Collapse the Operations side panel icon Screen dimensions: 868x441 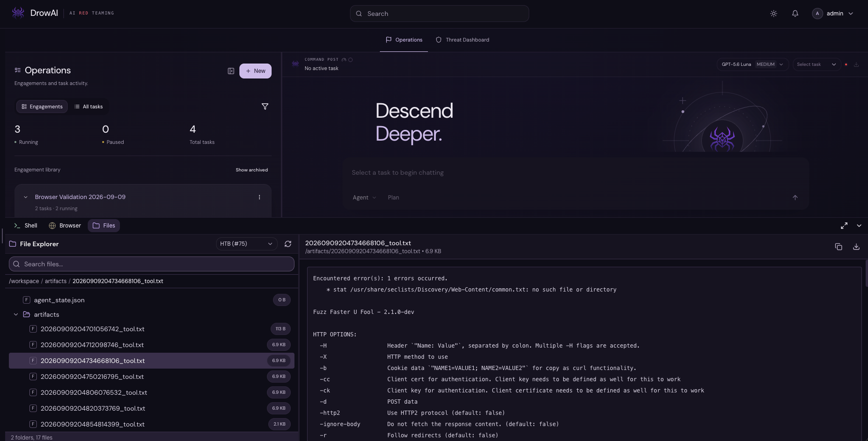(231, 71)
